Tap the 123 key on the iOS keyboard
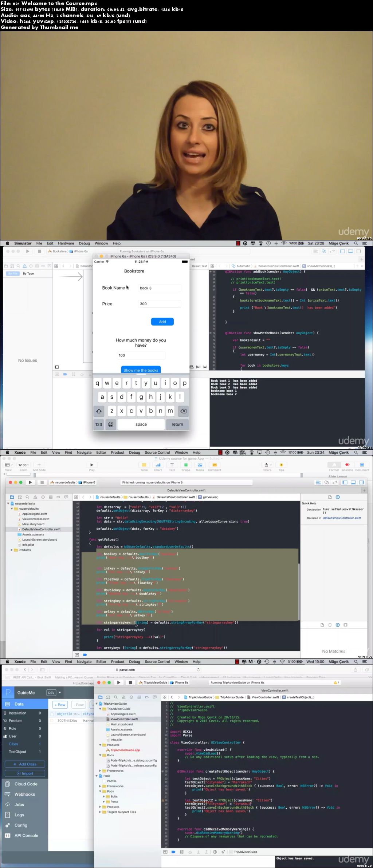 click(x=99, y=424)
